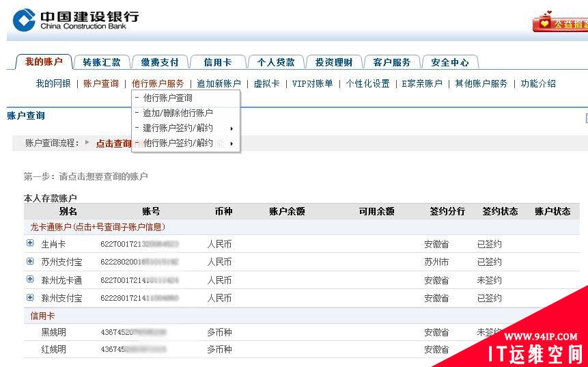This screenshot has width=588, height=367.
Task: Click the 账户状态 column header
Action: click(552, 211)
